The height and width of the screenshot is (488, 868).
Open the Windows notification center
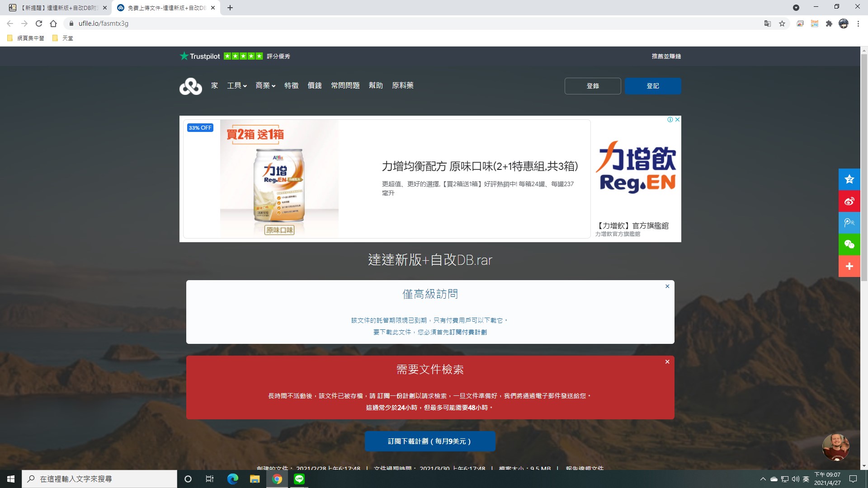[853, 479]
